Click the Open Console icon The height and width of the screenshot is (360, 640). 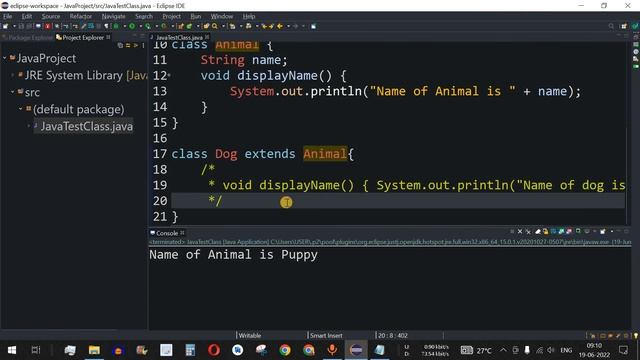[603, 231]
